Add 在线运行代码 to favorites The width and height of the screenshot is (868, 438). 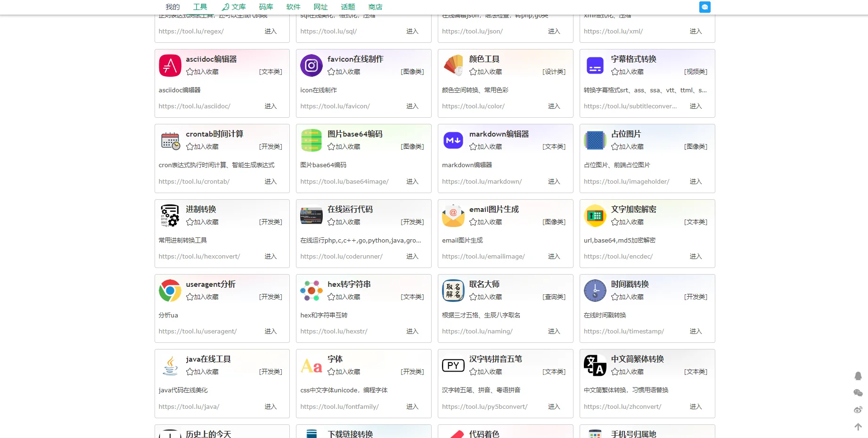(x=344, y=222)
